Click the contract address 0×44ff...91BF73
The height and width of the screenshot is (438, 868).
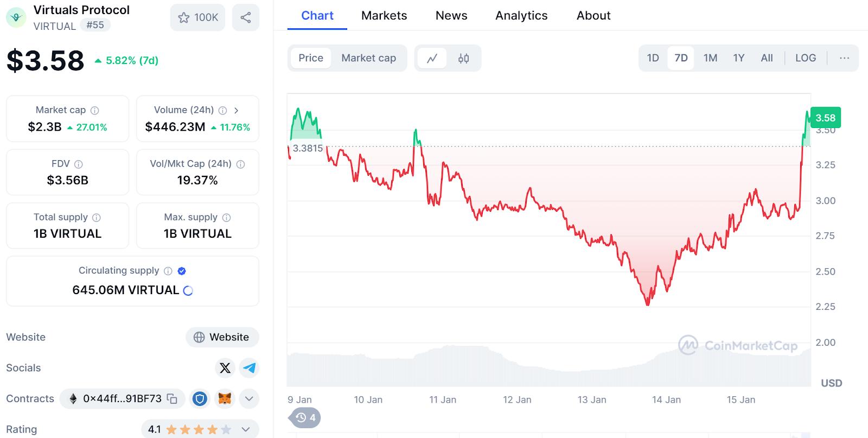(123, 399)
